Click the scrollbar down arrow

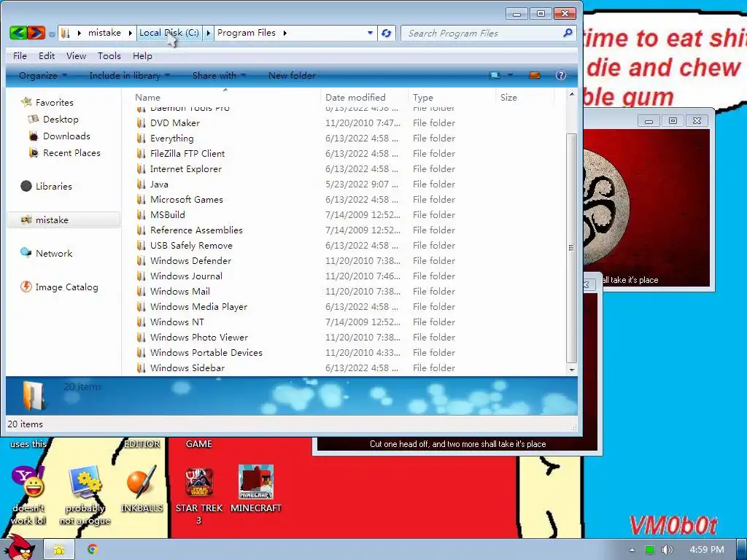tap(571, 370)
